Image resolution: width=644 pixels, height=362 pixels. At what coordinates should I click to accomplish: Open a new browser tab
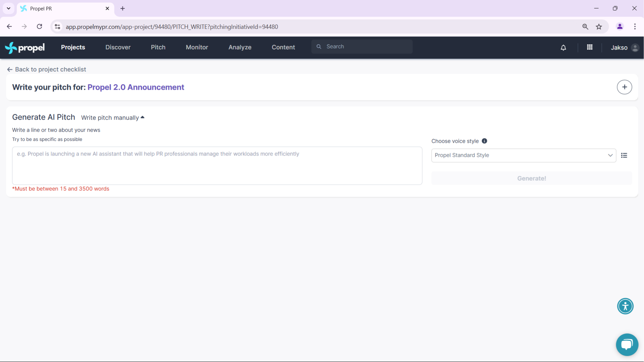tap(123, 8)
